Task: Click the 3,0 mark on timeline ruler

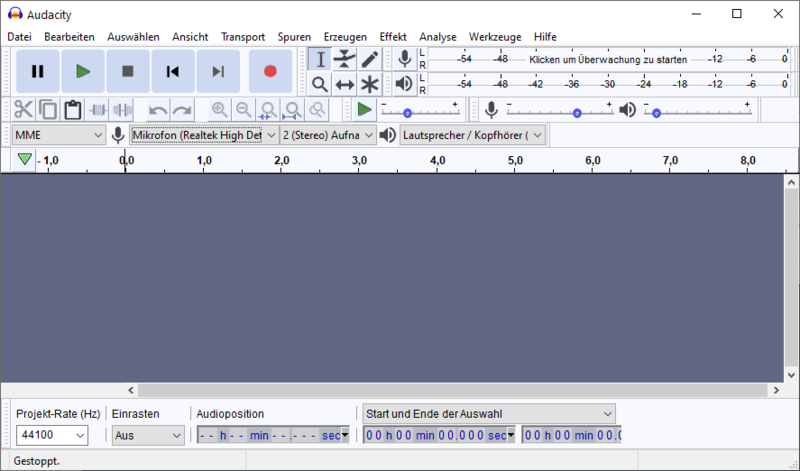Action: (359, 160)
